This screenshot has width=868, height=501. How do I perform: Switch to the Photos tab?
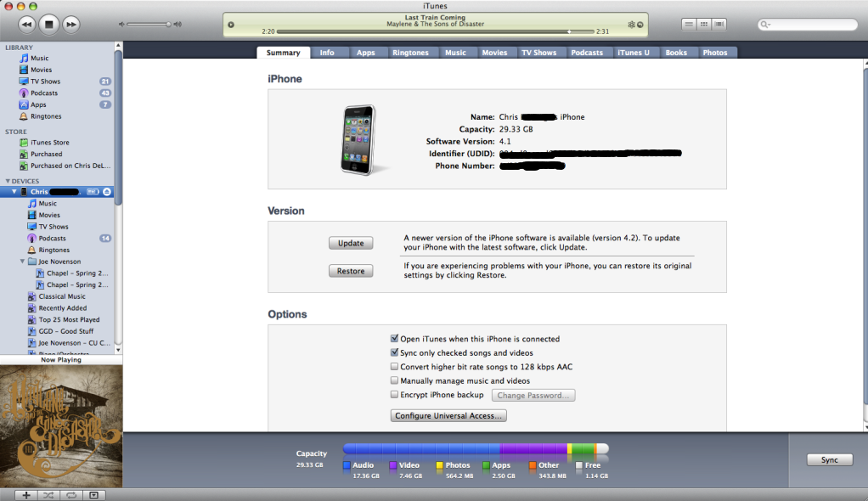click(x=714, y=53)
